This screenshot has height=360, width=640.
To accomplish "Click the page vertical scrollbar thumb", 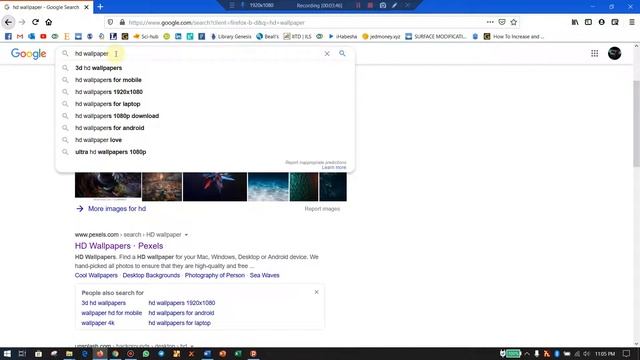I will point(636,124).
